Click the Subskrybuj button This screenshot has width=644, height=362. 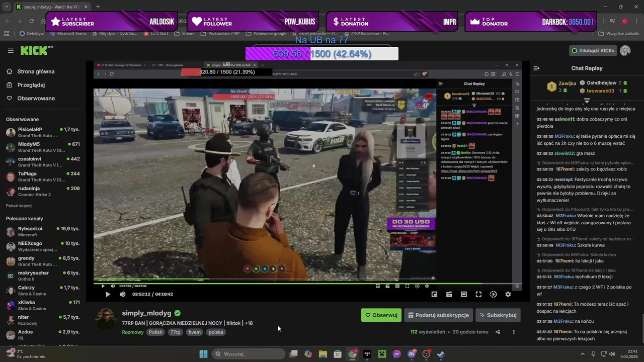point(498,315)
